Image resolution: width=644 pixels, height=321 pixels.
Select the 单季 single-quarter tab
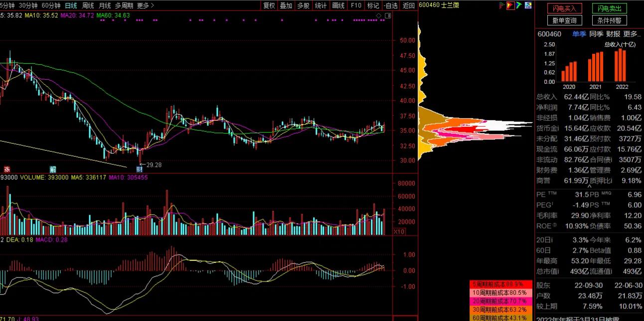(x=579, y=34)
